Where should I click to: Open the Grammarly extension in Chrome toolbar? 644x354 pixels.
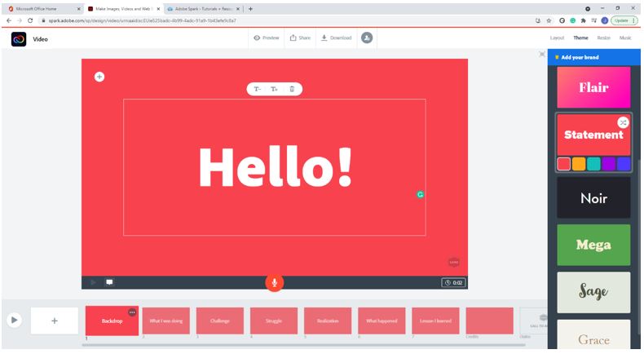pyautogui.click(x=572, y=20)
